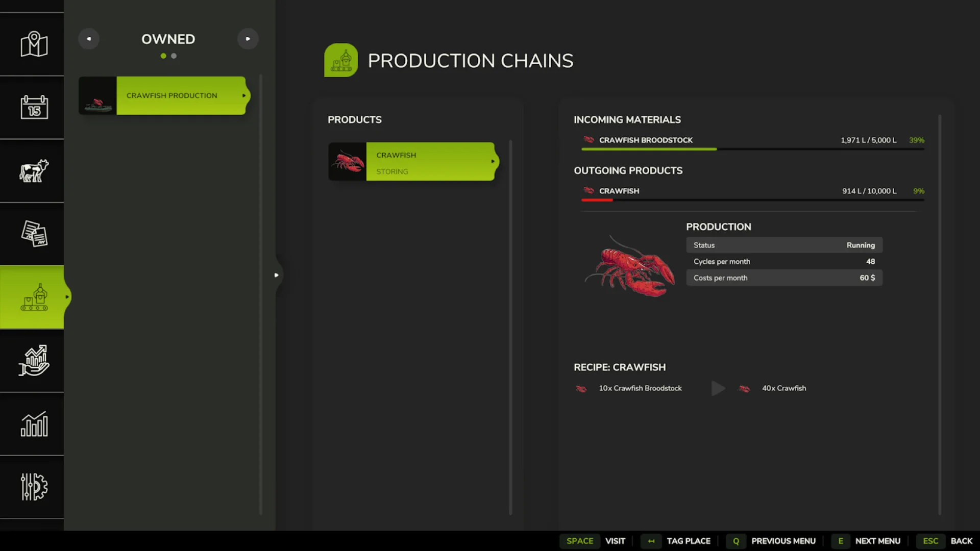Expand the Crawfish Production entry arrow
Screen dimensions: 980x551
(243, 95)
